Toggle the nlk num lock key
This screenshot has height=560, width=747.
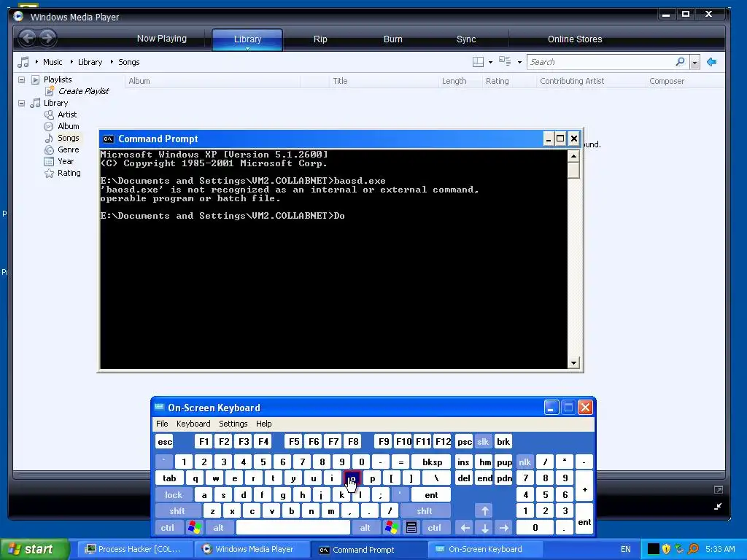click(525, 462)
